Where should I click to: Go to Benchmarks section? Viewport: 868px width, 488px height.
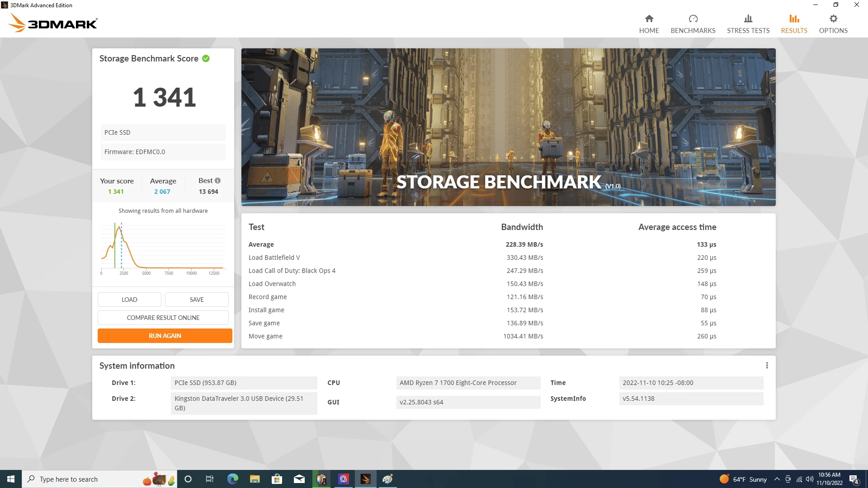693,24
